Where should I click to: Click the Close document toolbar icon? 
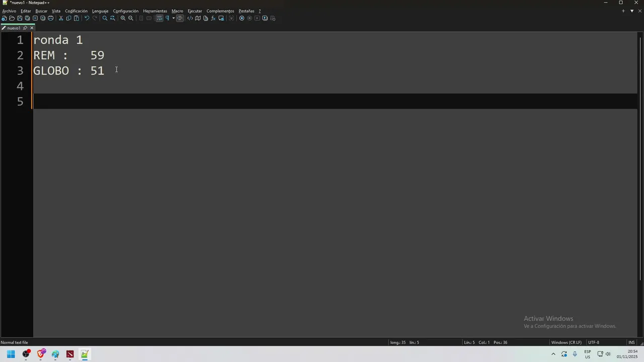point(35,18)
